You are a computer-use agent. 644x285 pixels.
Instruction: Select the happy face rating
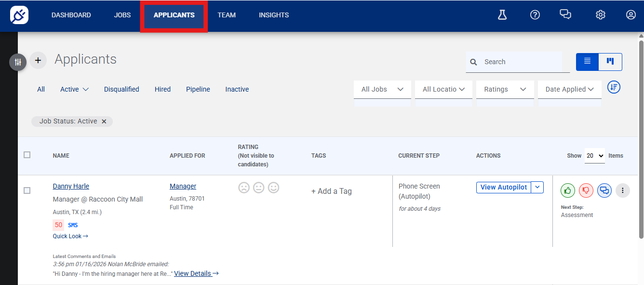274,188
